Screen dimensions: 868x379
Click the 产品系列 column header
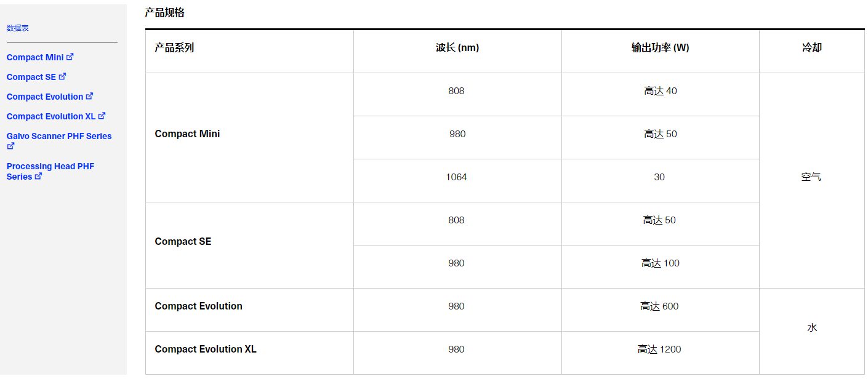174,48
